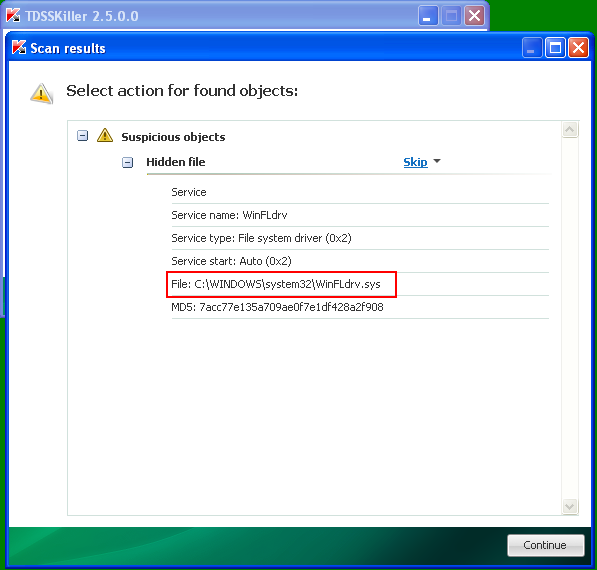This screenshot has height=570, width=597.
Task: Click the Continue button
Action: pyautogui.click(x=546, y=545)
